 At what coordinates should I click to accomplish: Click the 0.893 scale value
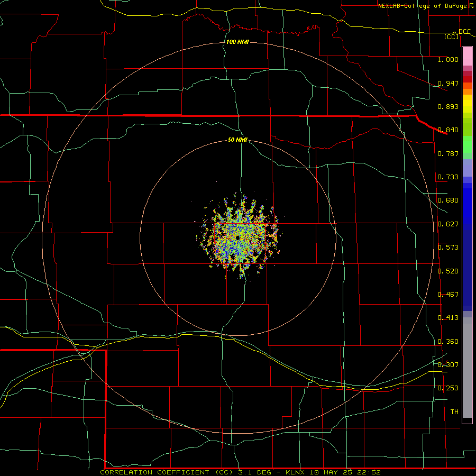(x=448, y=106)
